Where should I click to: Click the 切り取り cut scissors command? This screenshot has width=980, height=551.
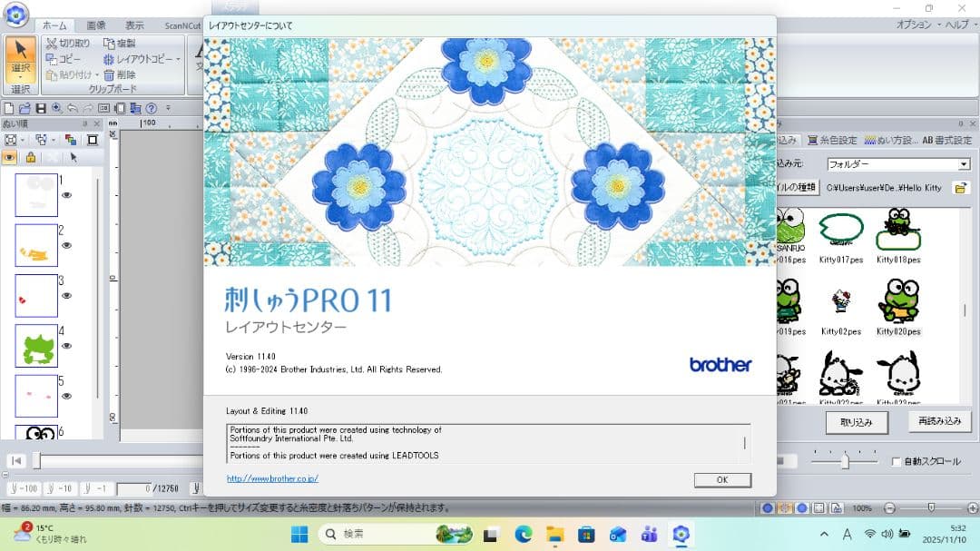(x=68, y=44)
